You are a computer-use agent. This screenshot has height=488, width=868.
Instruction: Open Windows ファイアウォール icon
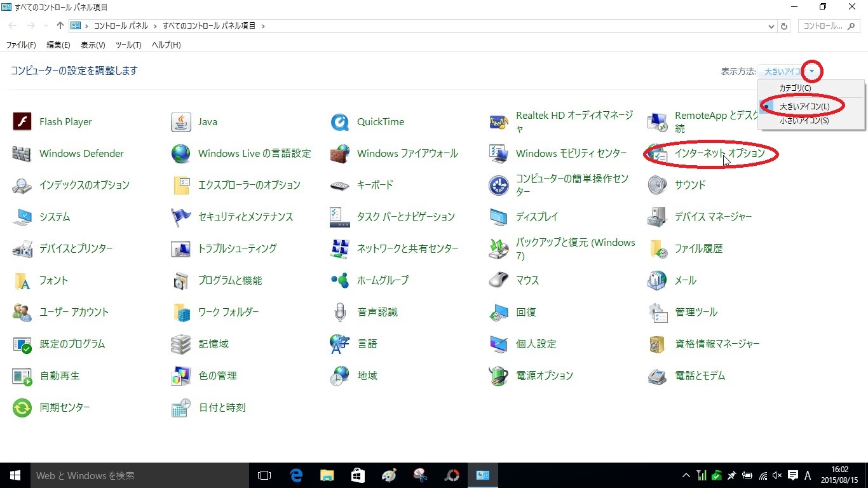click(x=340, y=153)
